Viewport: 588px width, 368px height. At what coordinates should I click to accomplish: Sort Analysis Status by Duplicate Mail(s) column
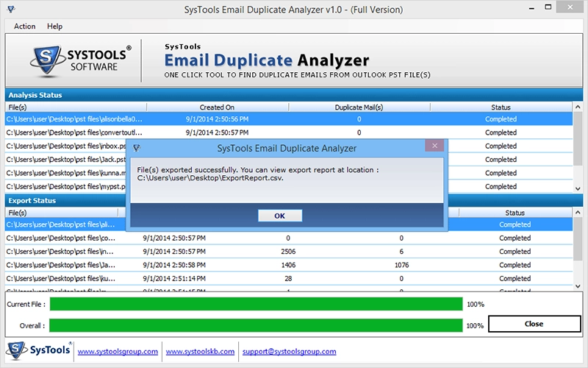click(359, 107)
